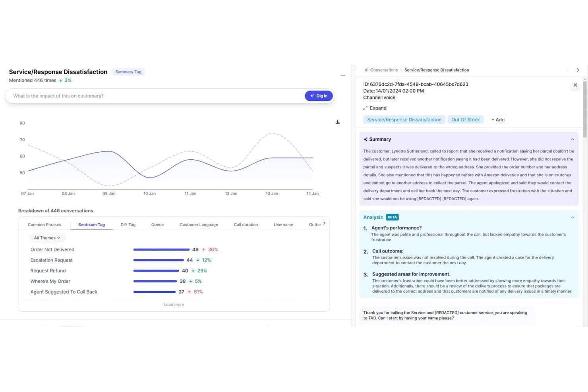588x392 pixels.
Task: Open the All Themes dropdown
Action: (x=47, y=238)
